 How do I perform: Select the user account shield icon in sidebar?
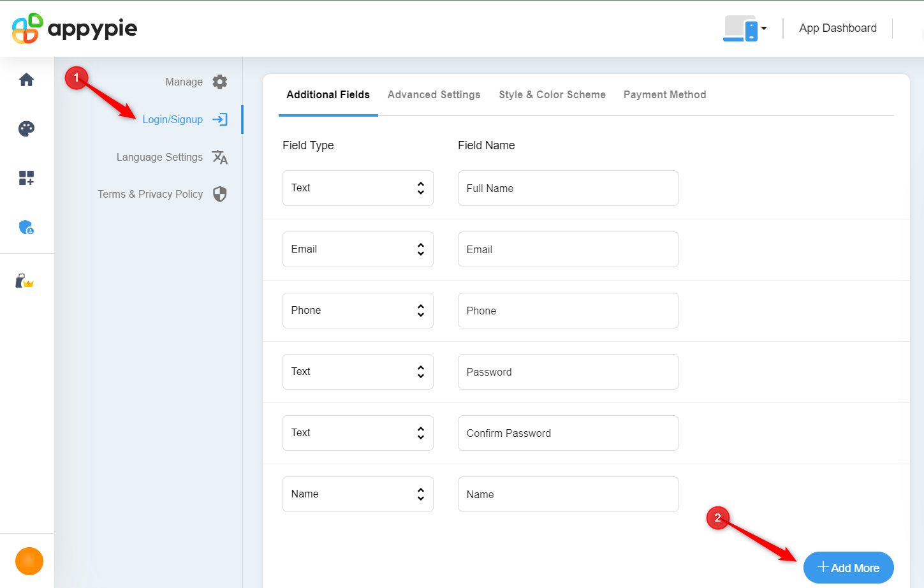coord(26,228)
